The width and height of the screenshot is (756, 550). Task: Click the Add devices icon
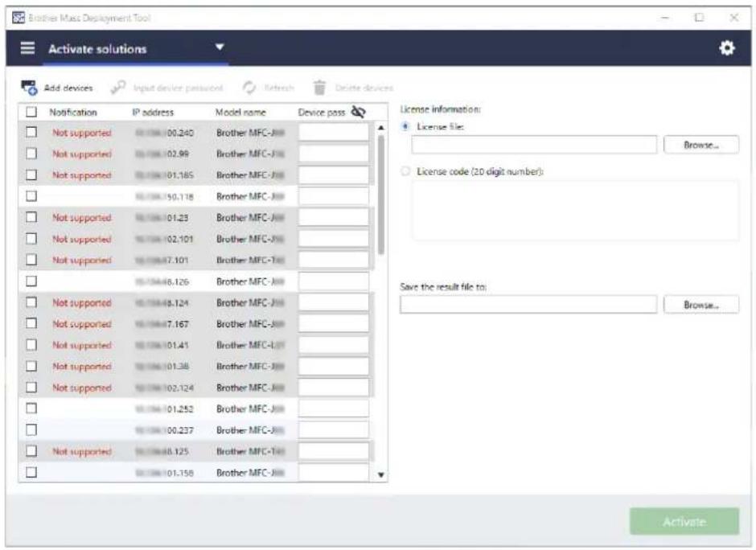click(x=29, y=88)
